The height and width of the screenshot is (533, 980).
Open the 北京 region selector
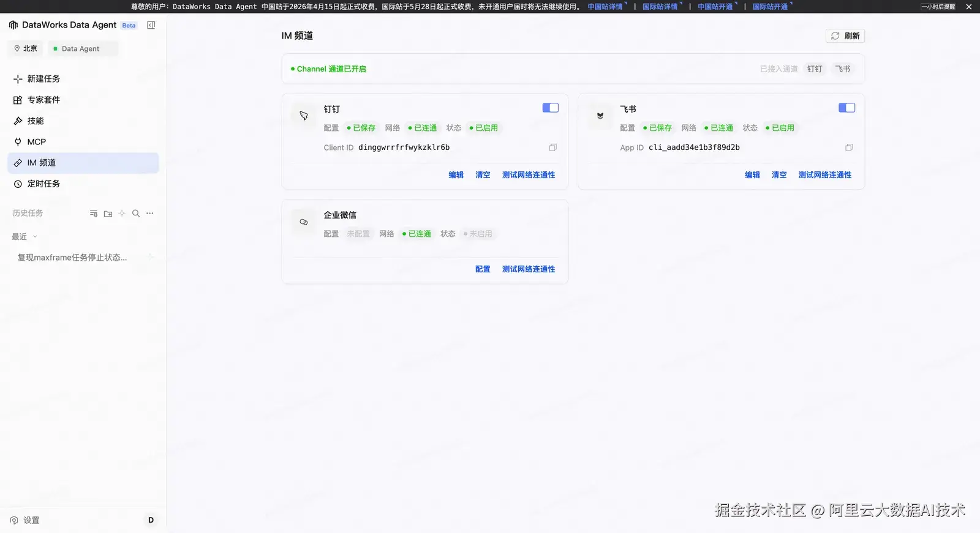coord(26,48)
